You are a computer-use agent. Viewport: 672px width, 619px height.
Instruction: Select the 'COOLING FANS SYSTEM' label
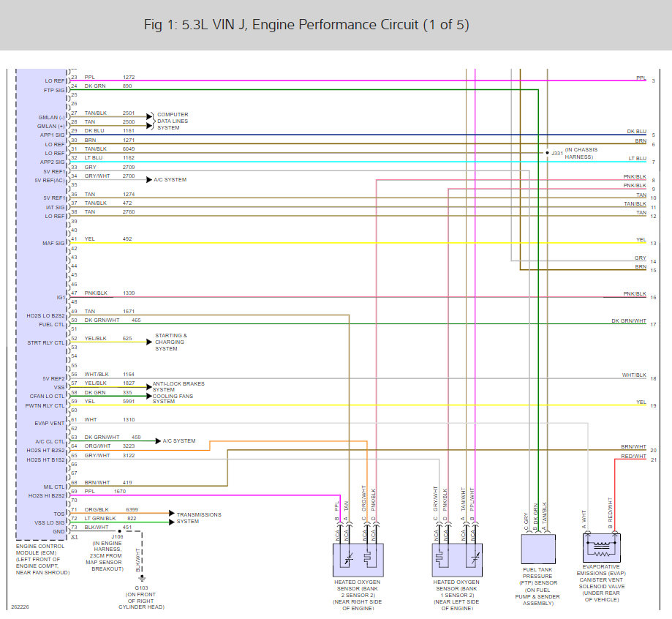point(173,399)
